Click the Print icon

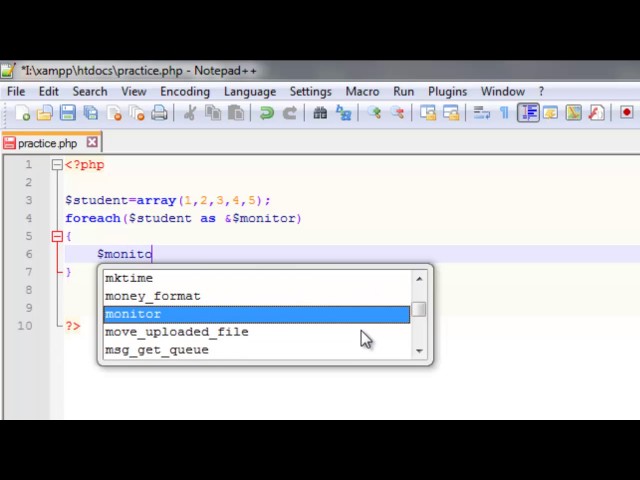point(159,113)
